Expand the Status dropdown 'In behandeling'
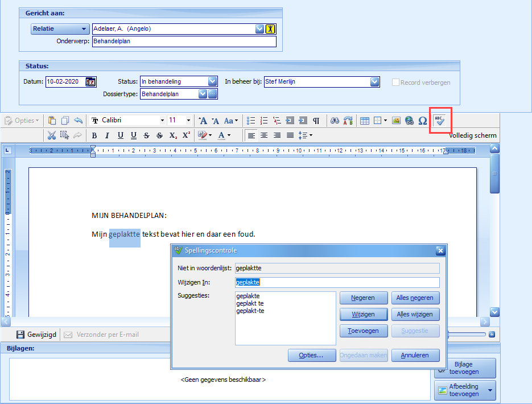The width and height of the screenshot is (532, 404). [213, 82]
